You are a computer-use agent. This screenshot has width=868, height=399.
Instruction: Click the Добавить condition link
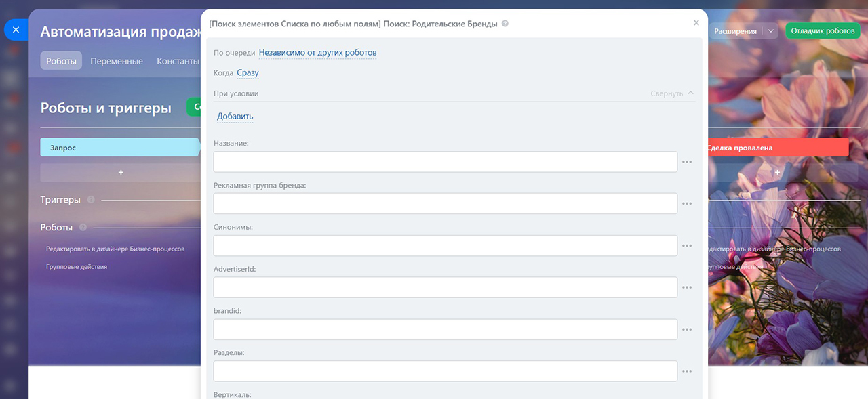tap(235, 117)
